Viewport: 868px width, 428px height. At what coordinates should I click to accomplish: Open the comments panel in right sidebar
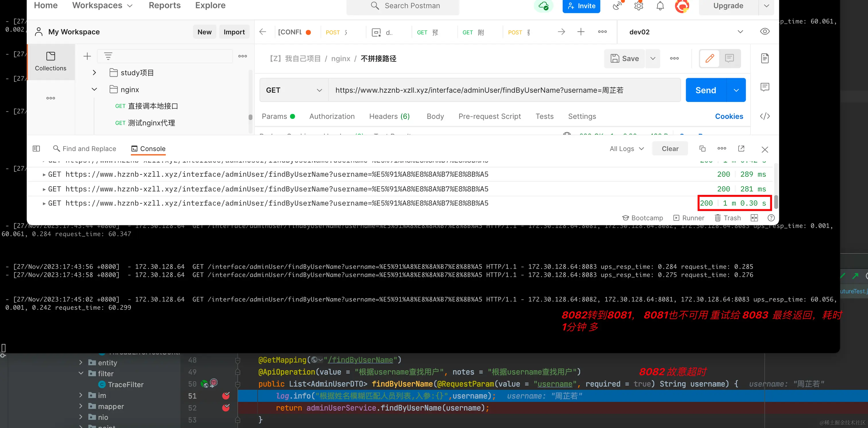[x=765, y=87]
